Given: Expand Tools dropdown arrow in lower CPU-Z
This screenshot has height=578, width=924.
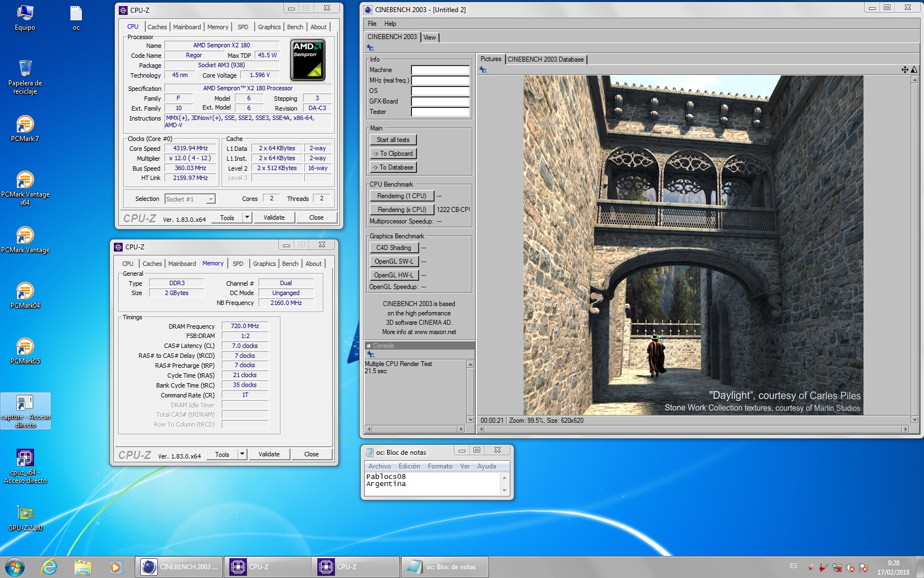Looking at the screenshot, I should click(x=242, y=454).
